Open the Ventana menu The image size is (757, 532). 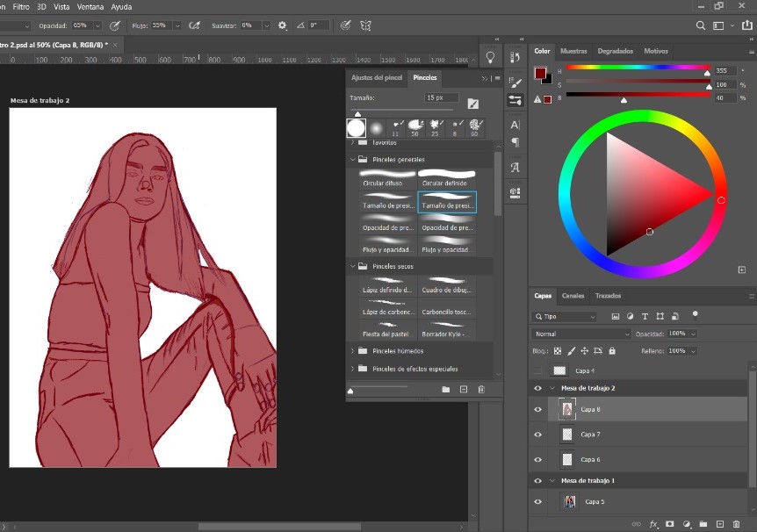90,6
